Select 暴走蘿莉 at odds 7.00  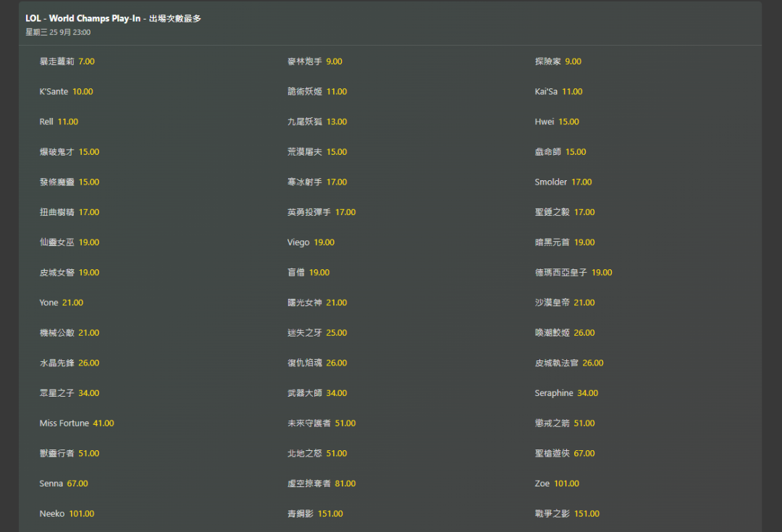(x=67, y=62)
